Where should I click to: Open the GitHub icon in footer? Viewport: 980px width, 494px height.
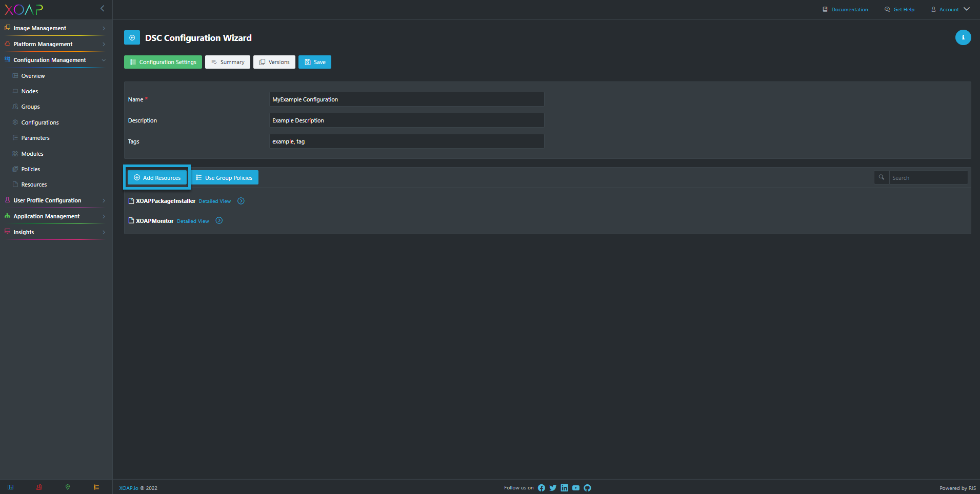click(x=587, y=488)
